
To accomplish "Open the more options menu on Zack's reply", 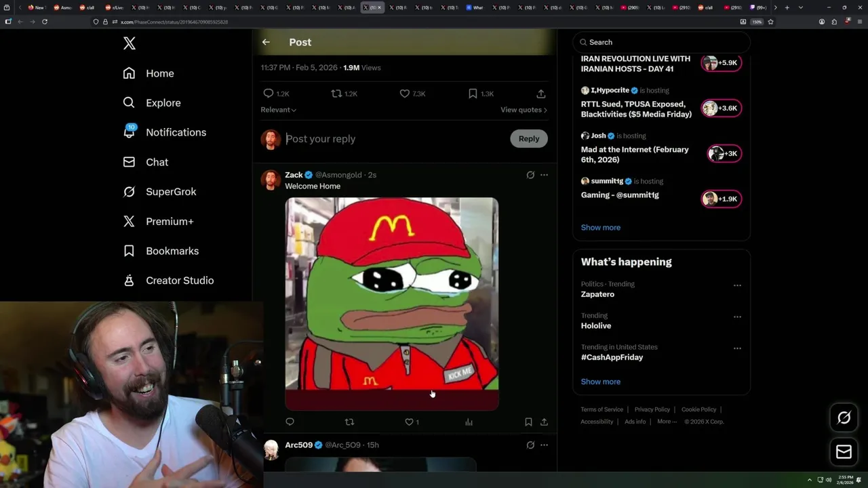I will pos(544,175).
